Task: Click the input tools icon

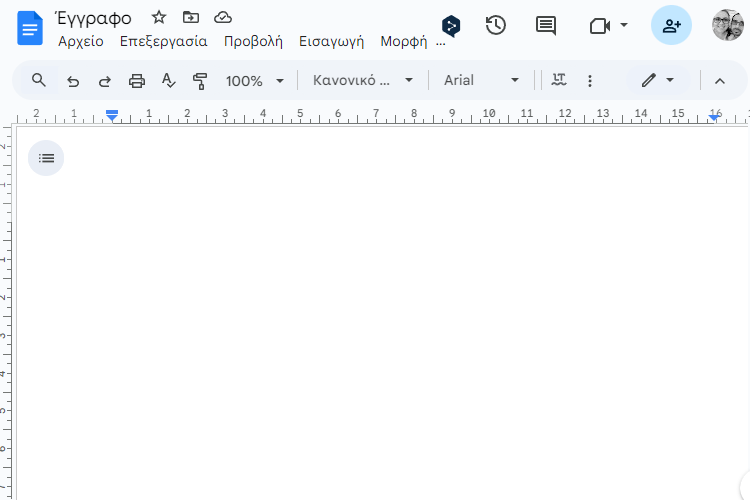Action: coord(559,80)
